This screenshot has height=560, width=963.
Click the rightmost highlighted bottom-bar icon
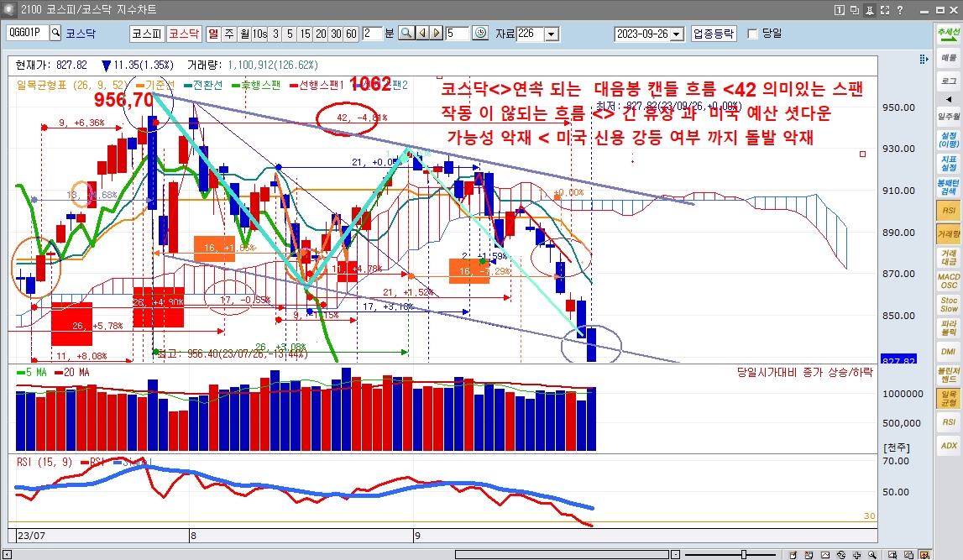[924, 555]
